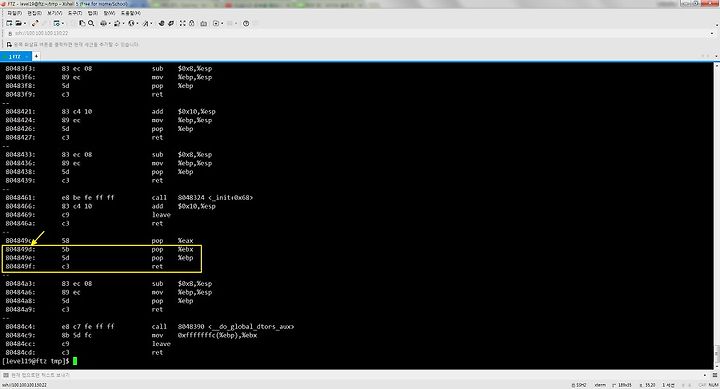Open the tab list dropdown arrow
720x389 pixels.
tap(716, 56)
